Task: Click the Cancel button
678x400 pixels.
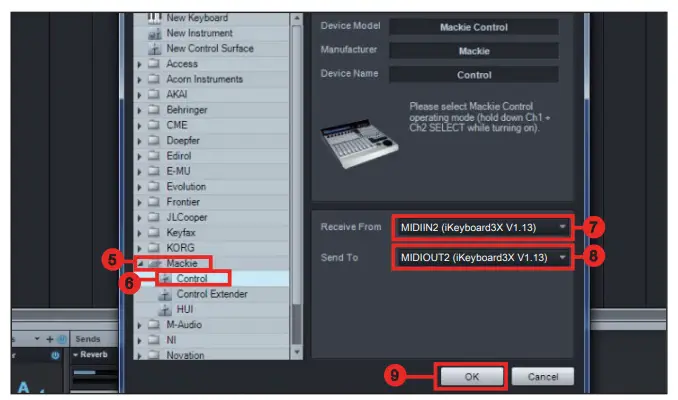Action: pos(543,377)
